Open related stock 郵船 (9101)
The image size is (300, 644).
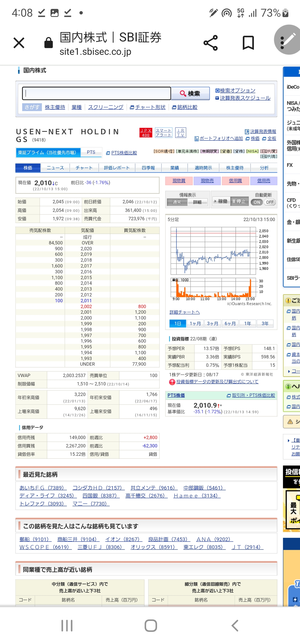click(x=35, y=539)
